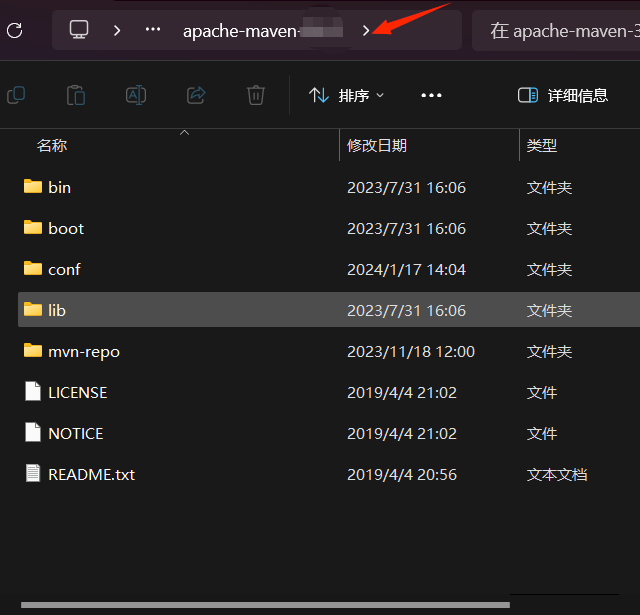This screenshot has width=640, height=615.
Task: Click mvn-repo date 2023/11/18 12:00
Action: [x=411, y=352]
